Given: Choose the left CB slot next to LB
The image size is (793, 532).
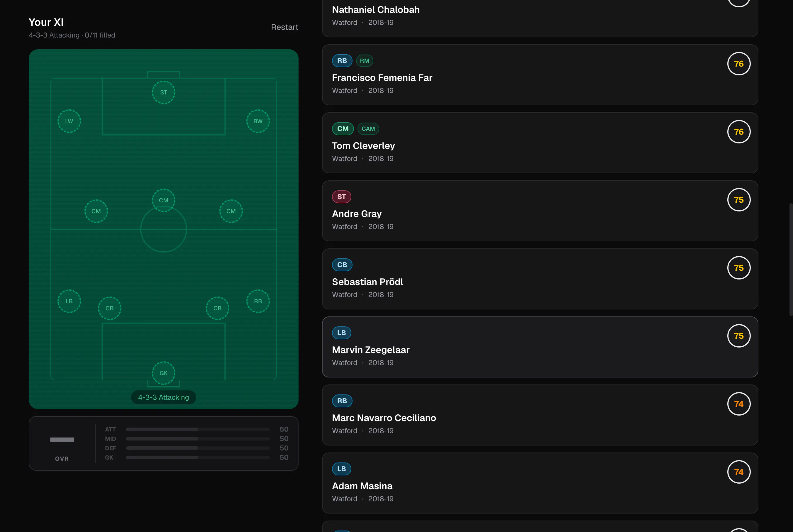Looking at the screenshot, I should click(x=110, y=308).
